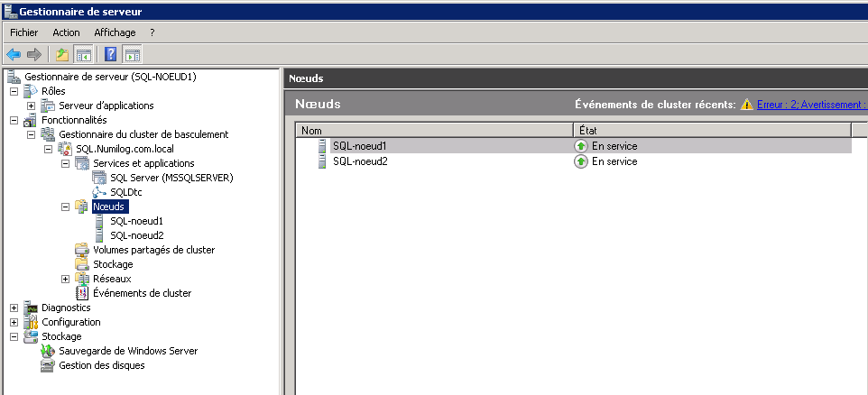The height and width of the screenshot is (395, 868).
Task: Click the Sauvegarde de Windows Server icon
Action: [48, 351]
